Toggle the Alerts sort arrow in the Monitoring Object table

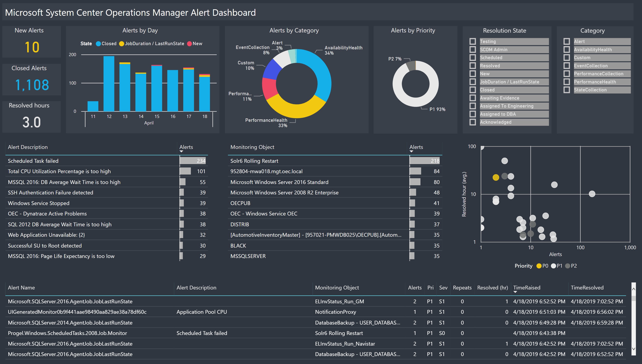(x=411, y=152)
